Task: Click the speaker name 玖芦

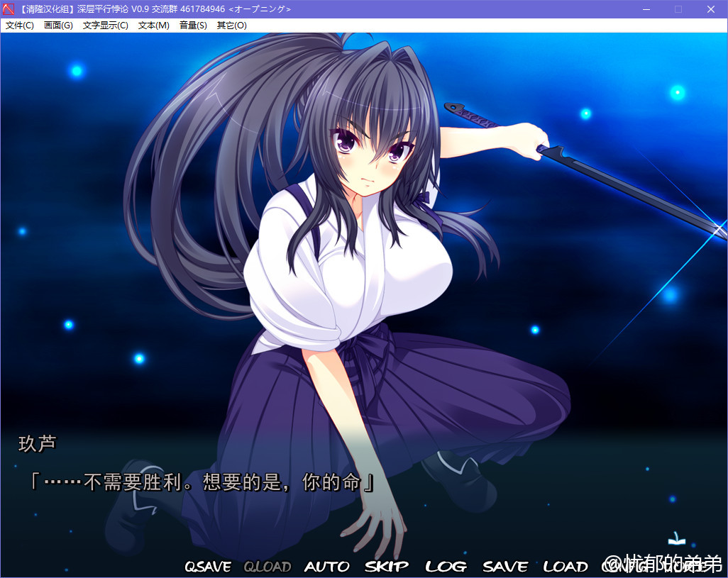Action: (x=37, y=444)
